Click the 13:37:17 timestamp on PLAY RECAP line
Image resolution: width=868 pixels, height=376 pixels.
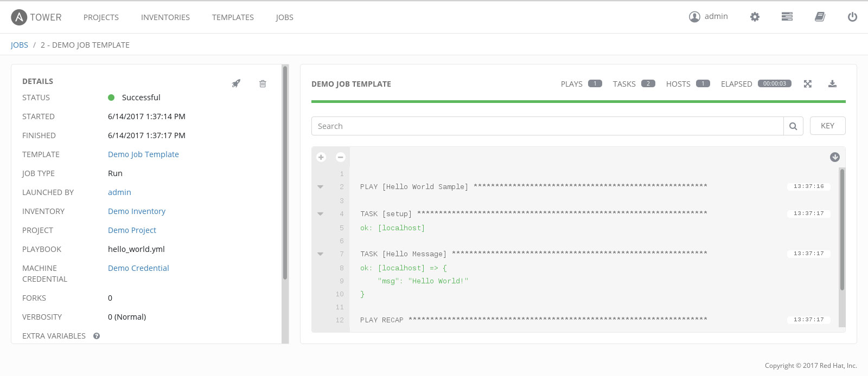pos(808,320)
